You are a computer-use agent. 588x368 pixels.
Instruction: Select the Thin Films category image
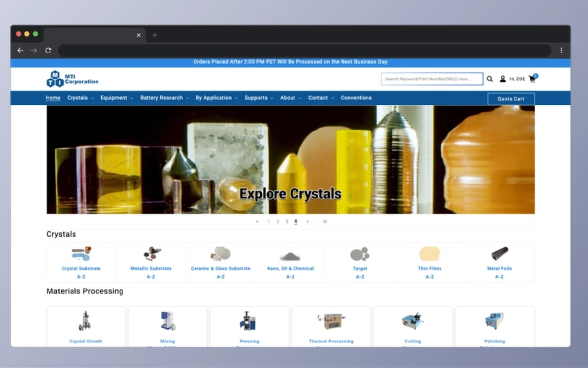click(430, 254)
